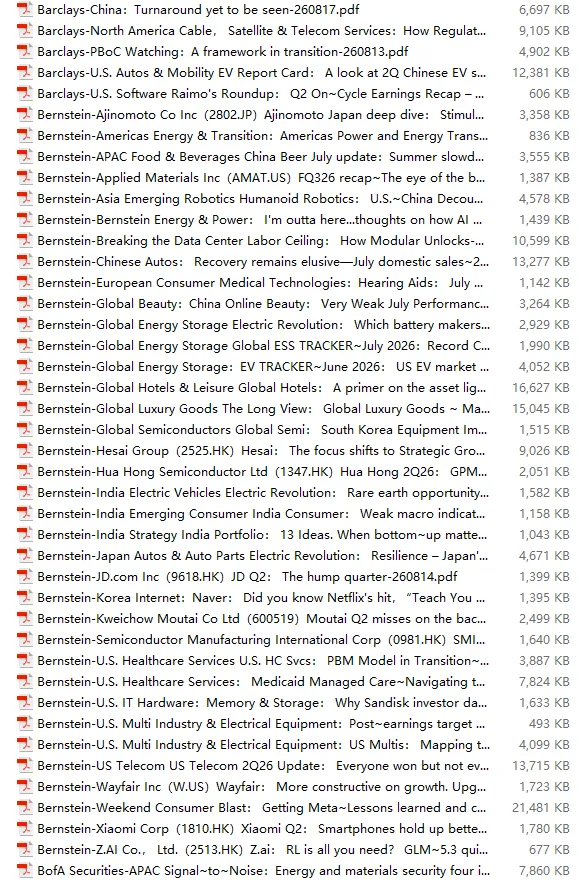Select file name Bernstein-U.S. Healthcare Services: Medicaid Managed Care
Image resolution: width=579 pixels, height=880 pixels.
coord(261,681)
